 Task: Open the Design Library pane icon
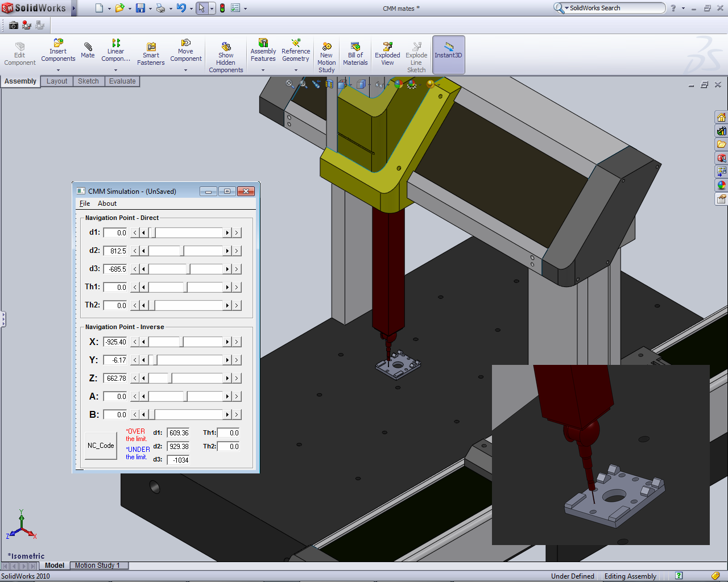coord(721,131)
